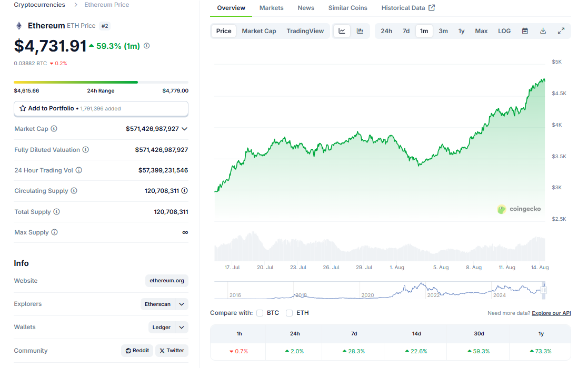Switch to candlestick chart icon
This screenshot has height=368, width=588.
(x=360, y=31)
